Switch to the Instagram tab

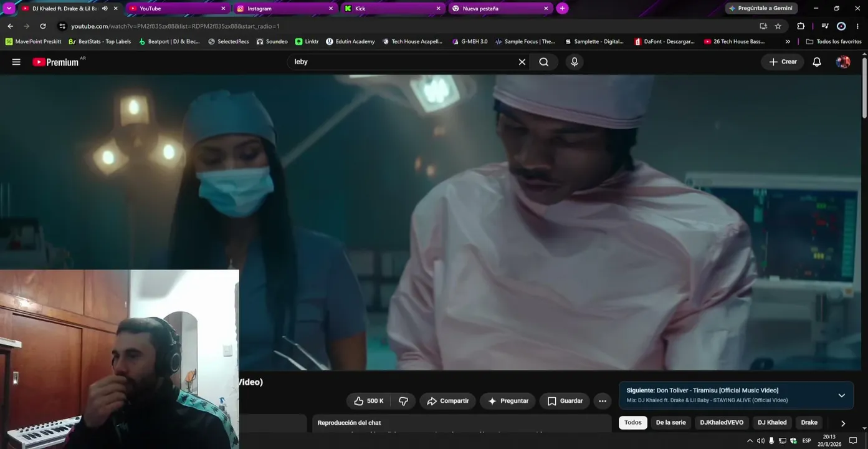click(284, 9)
